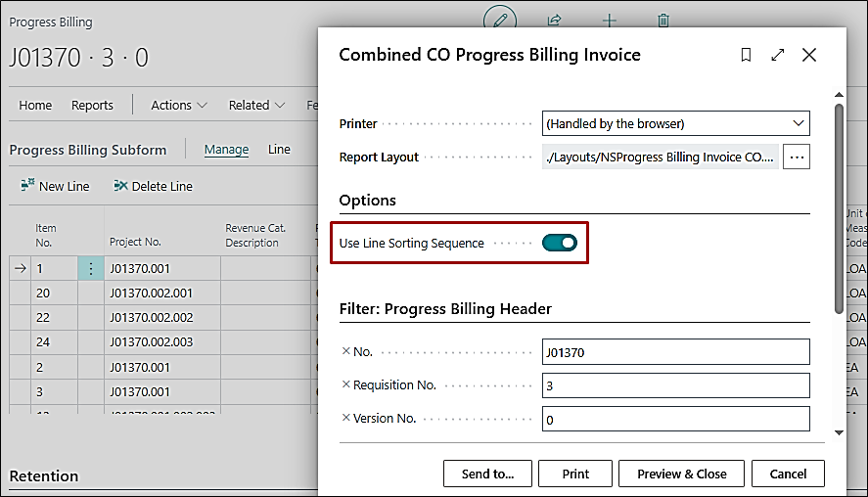Click the Preview & Close button
Image resolution: width=868 pixels, height=497 pixels.
coord(681,474)
